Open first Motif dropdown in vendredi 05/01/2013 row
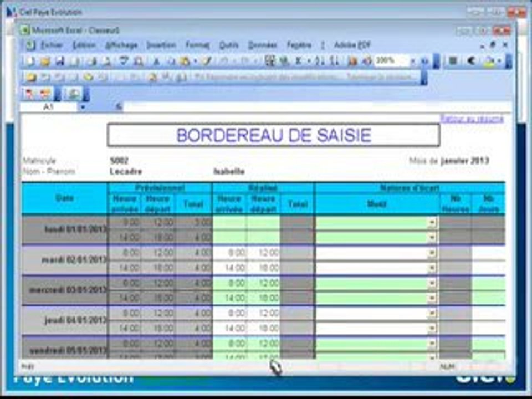Screen dimensions: 532x399 tap(432, 344)
